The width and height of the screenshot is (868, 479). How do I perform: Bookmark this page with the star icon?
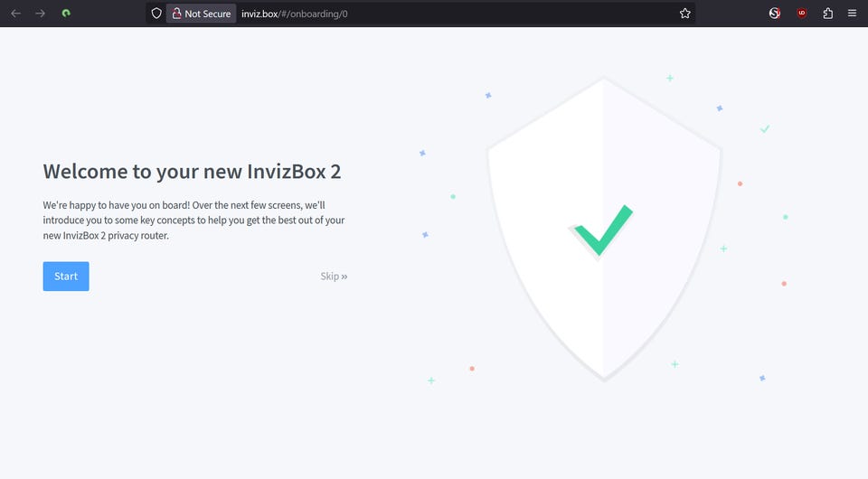coord(684,14)
